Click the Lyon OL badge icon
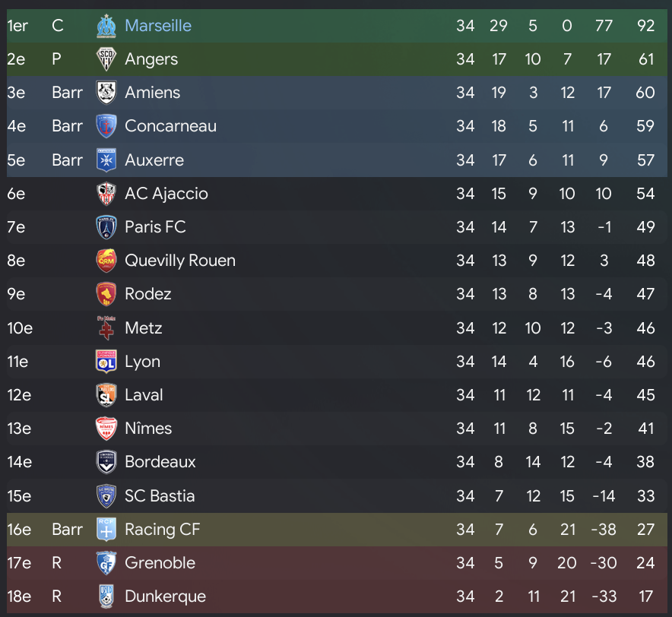 [x=106, y=362]
